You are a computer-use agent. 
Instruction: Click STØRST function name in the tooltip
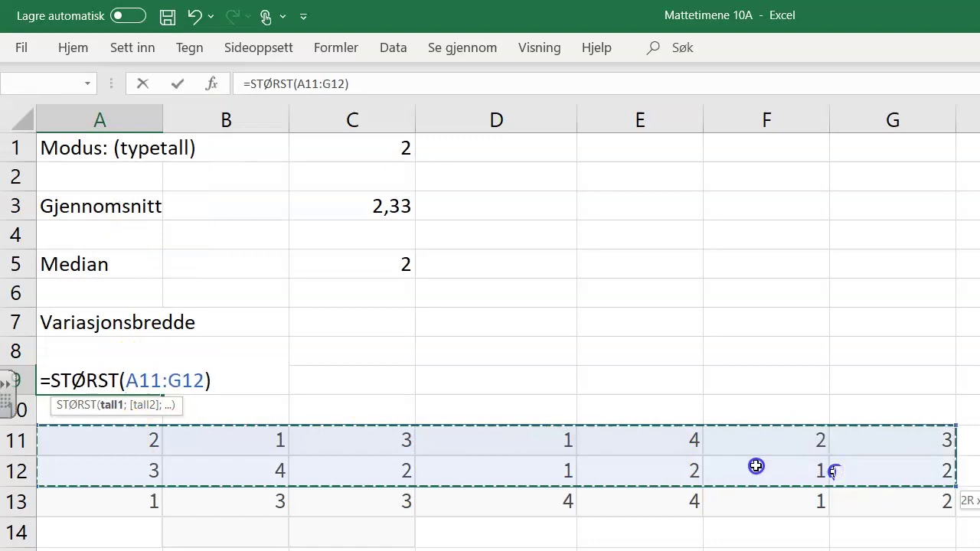click(76, 405)
